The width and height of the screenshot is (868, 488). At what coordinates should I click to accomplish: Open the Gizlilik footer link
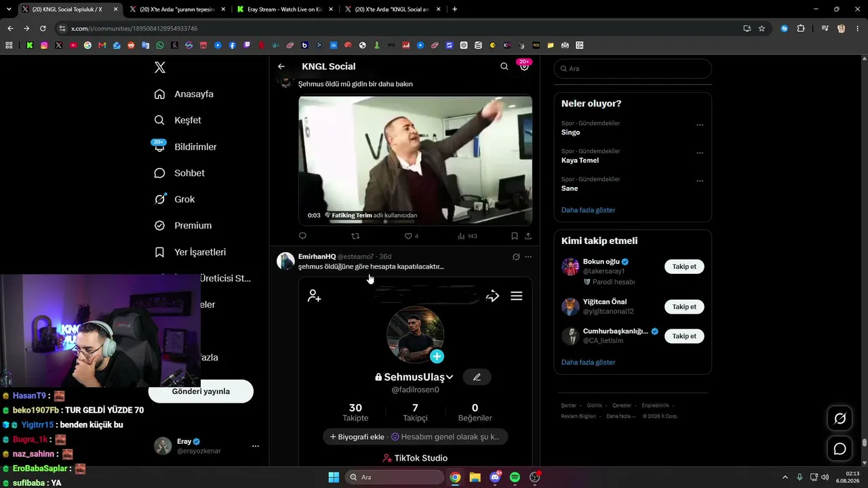coord(594,405)
